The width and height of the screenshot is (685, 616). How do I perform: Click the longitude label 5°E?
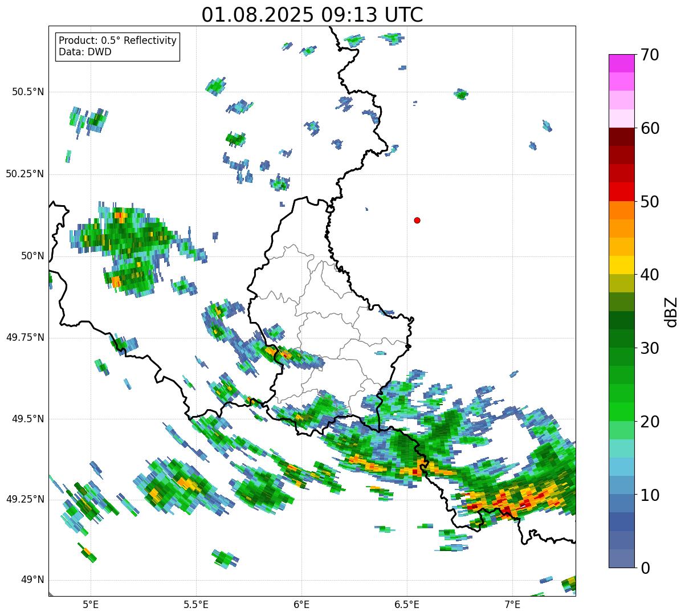91,604
